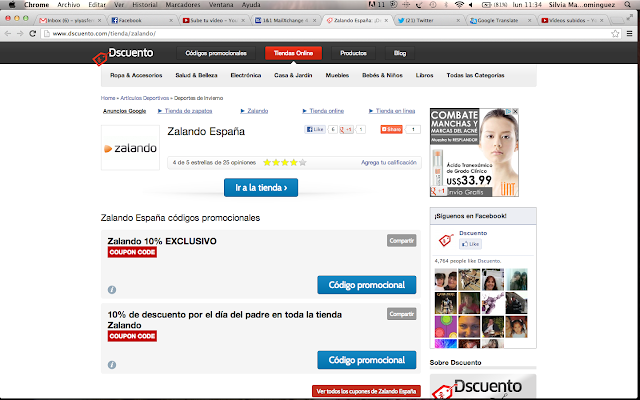Click info icon under Zalando 10% EXCLUSIVO

click(112, 289)
